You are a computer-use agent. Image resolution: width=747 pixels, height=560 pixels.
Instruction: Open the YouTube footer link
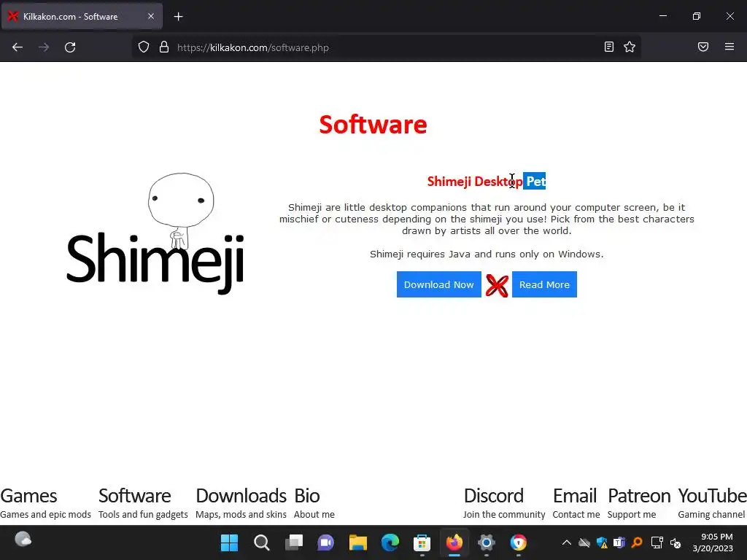[x=712, y=502]
